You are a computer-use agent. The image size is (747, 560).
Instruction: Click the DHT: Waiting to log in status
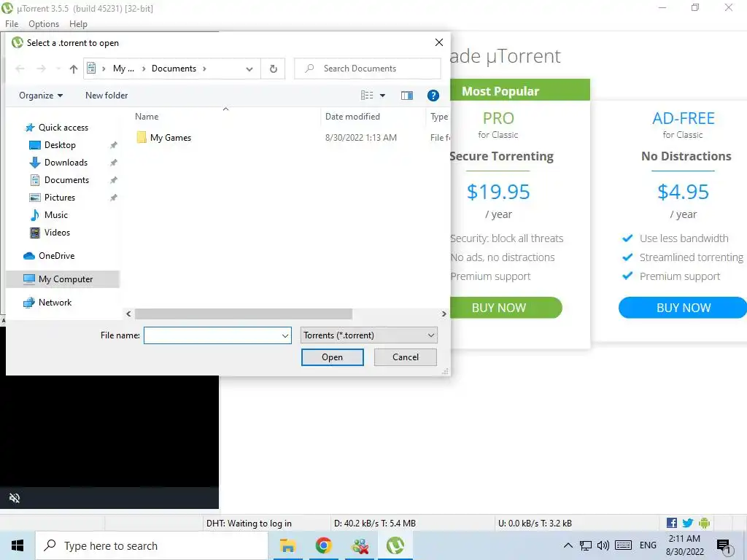(249, 524)
